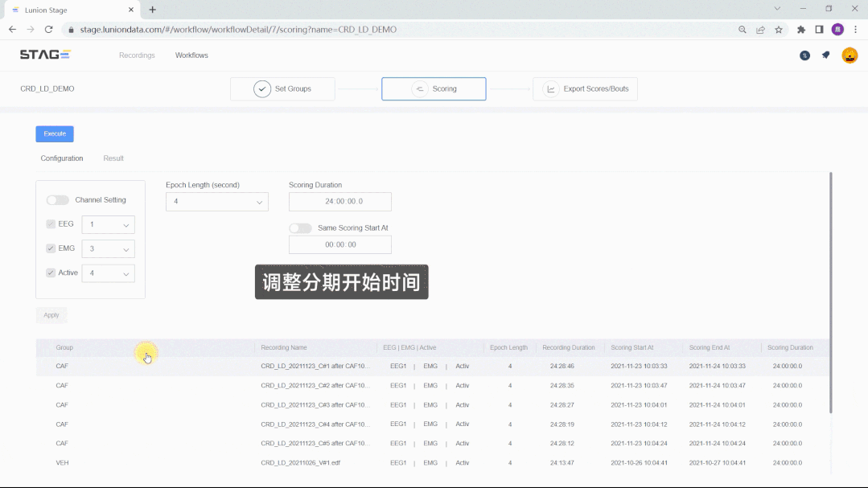Image resolution: width=868 pixels, height=488 pixels.
Task: Click the Apply button
Action: click(51, 314)
